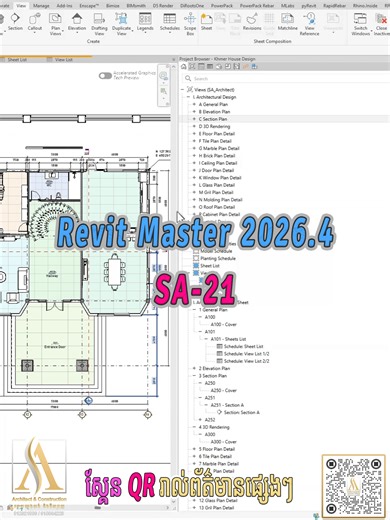Select sheet A101 - Sheets List
The width and height of the screenshot is (390, 520).
point(228,339)
